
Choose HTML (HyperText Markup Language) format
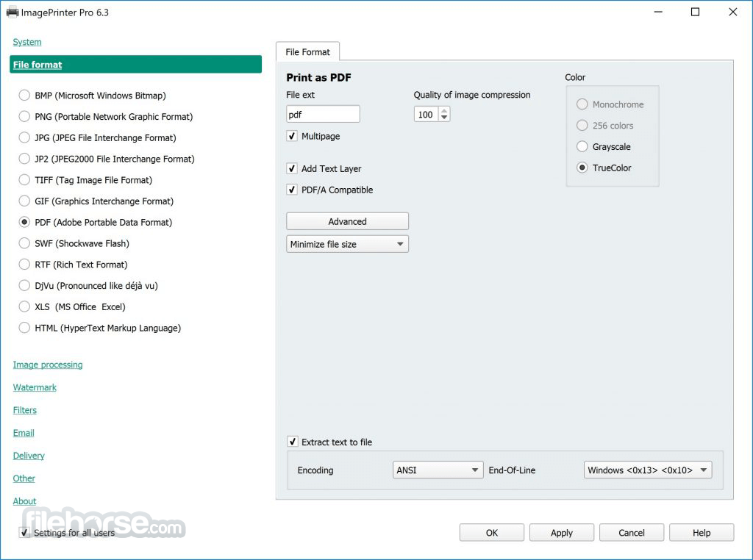[24, 328]
